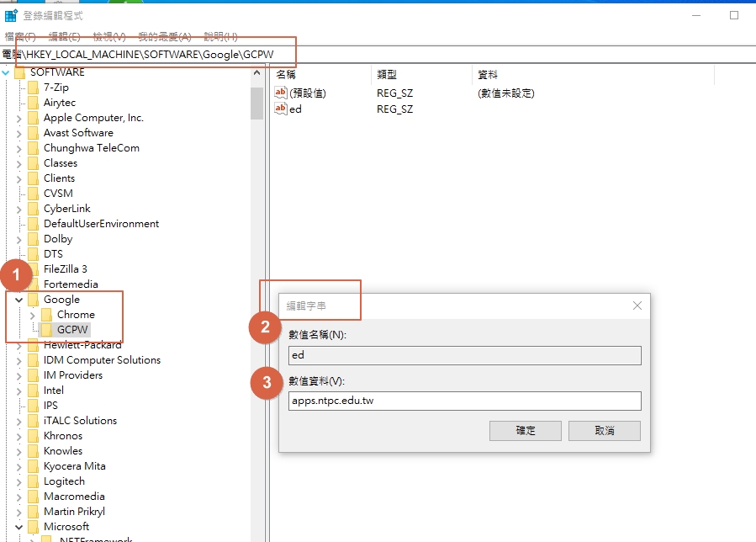Click the IPS folder icon
The width and height of the screenshot is (756, 542).
(x=34, y=406)
